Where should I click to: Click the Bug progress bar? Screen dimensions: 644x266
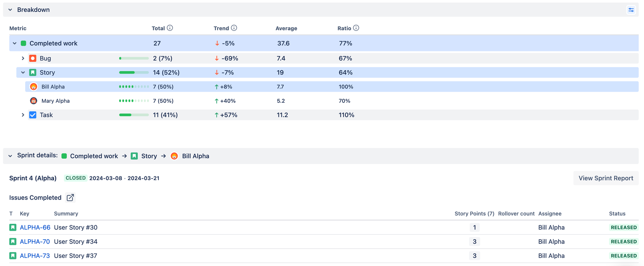pyautogui.click(x=134, y=58)
